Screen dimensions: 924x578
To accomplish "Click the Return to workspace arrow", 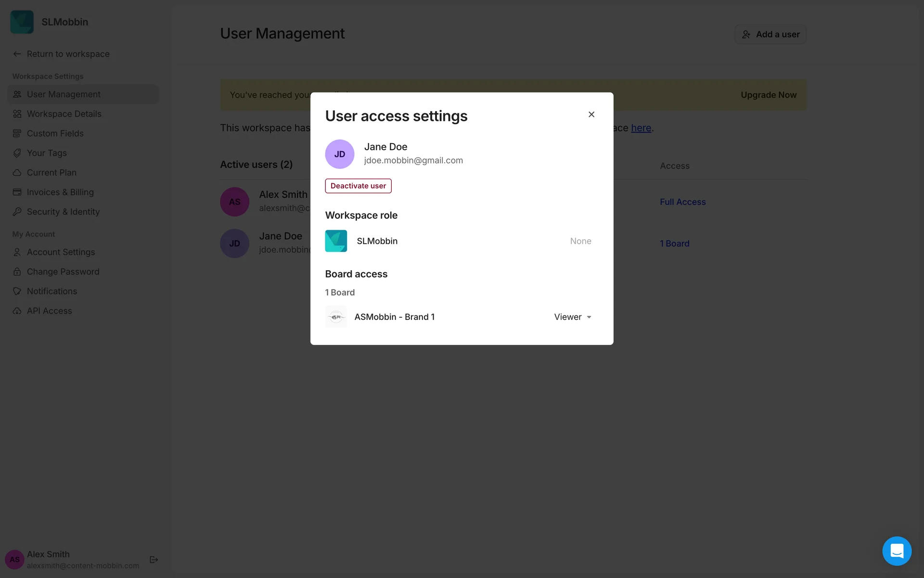I will tap(17, 54).
